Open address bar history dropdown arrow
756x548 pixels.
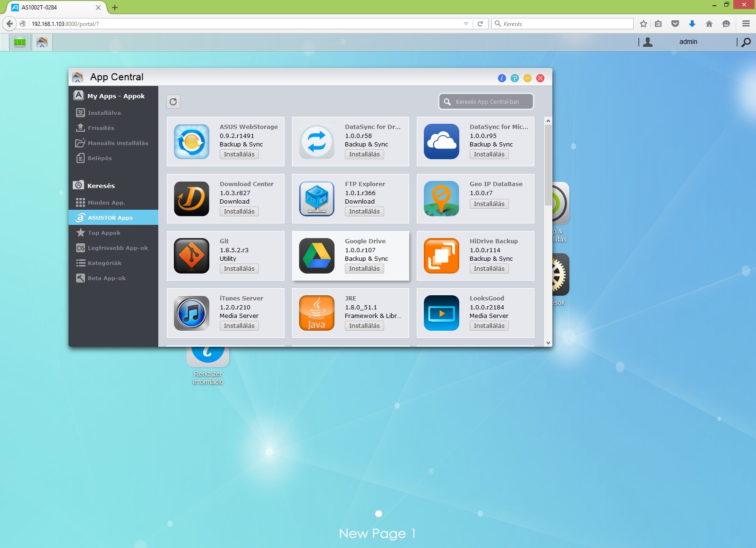[x=466, y=24]
